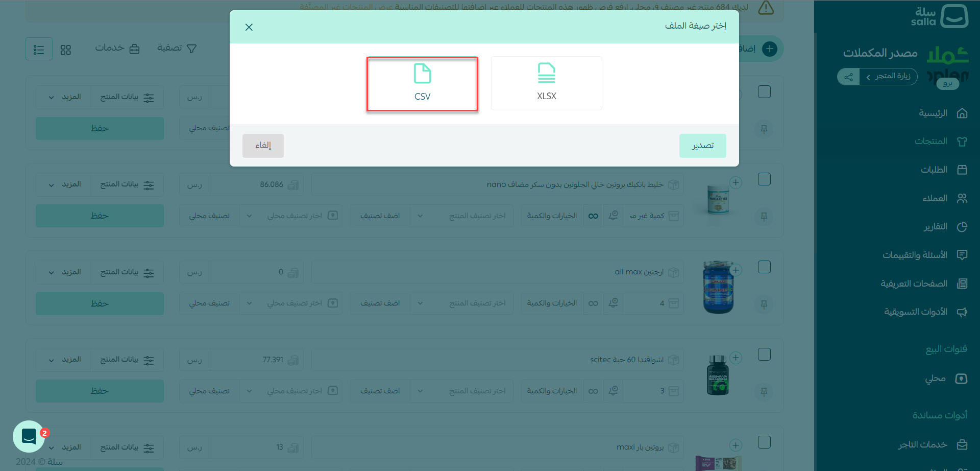Image resolution: width=980 pixels, height=471 pixels.
Task: Tick the checkbox for بروتين بار maxi
Action: click(764, 442)
